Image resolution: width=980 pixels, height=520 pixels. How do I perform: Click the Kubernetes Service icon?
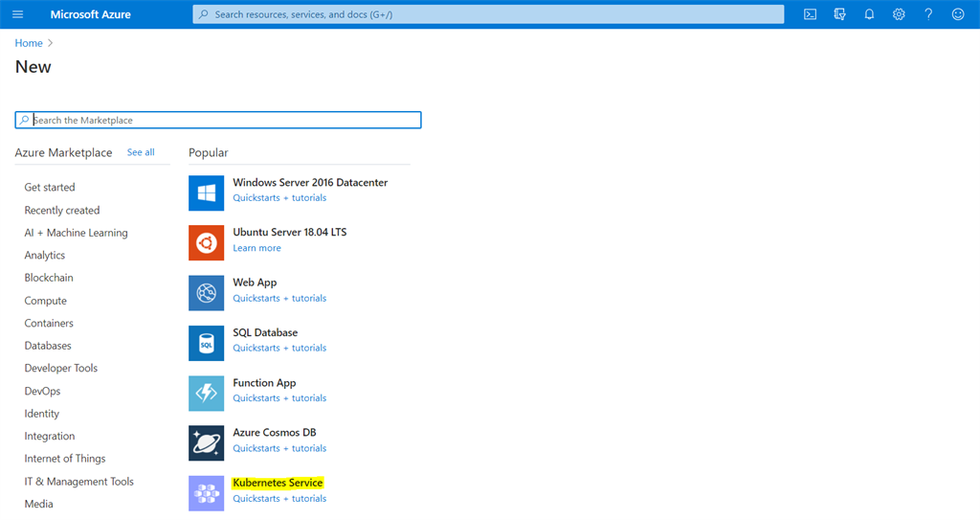click(207, 493)
